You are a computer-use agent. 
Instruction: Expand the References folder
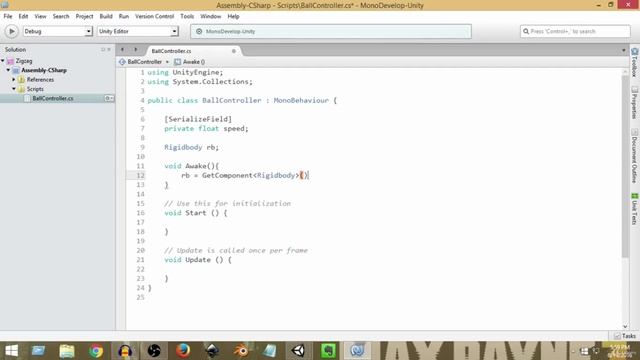click(x=14, y=80)
